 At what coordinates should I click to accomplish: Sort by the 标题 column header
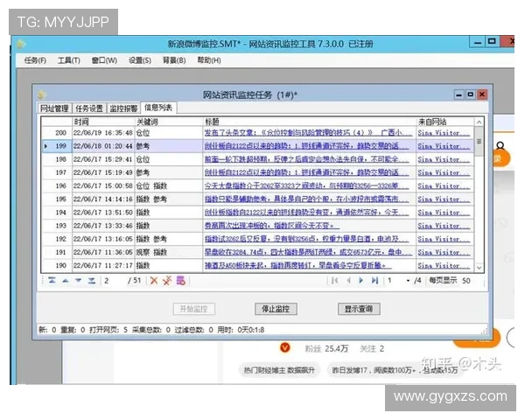[310, 122]
